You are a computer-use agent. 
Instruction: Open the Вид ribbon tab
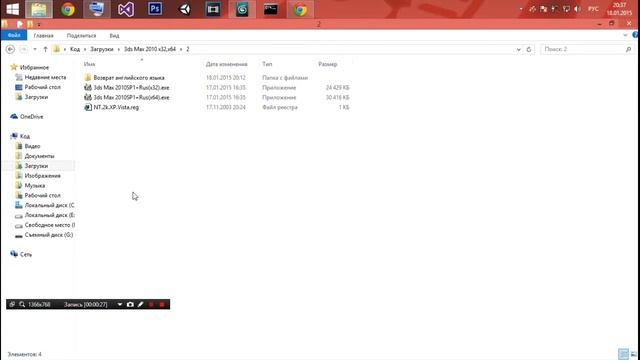coord(114,36)
